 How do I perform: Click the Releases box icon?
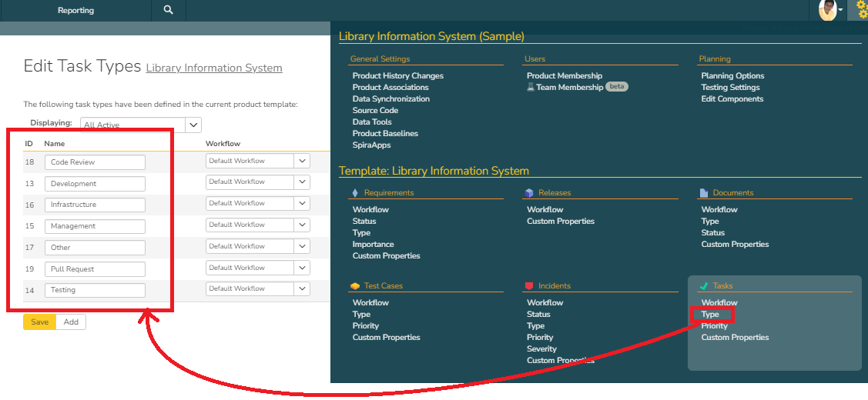(529, 193)
